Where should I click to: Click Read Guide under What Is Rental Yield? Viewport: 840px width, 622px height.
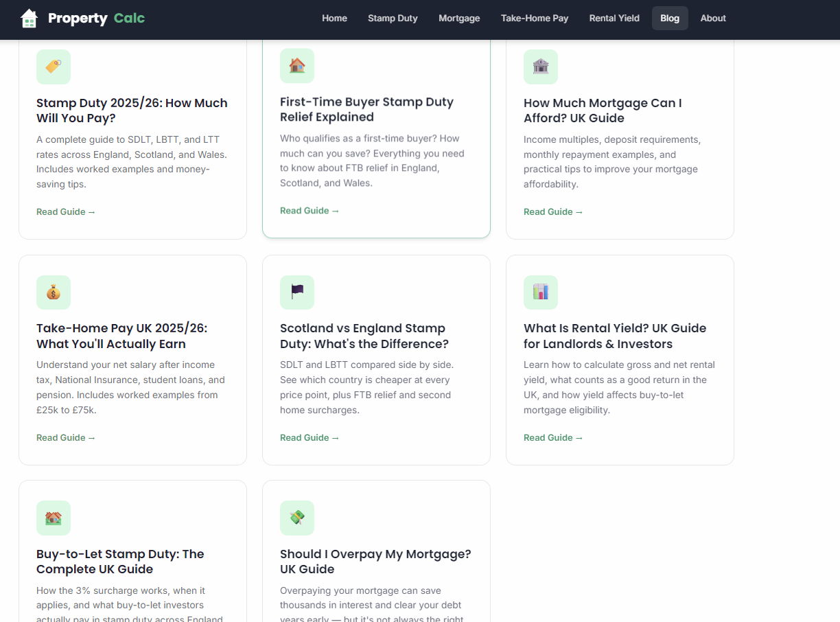tap(553, 437)
